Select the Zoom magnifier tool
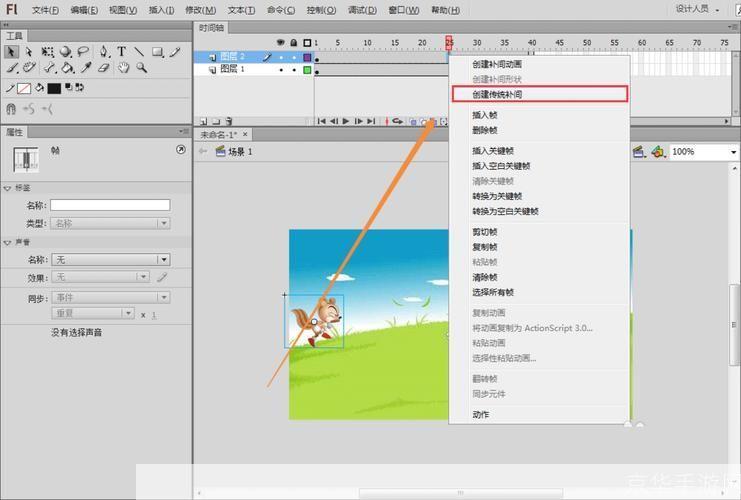 [141, 68]
